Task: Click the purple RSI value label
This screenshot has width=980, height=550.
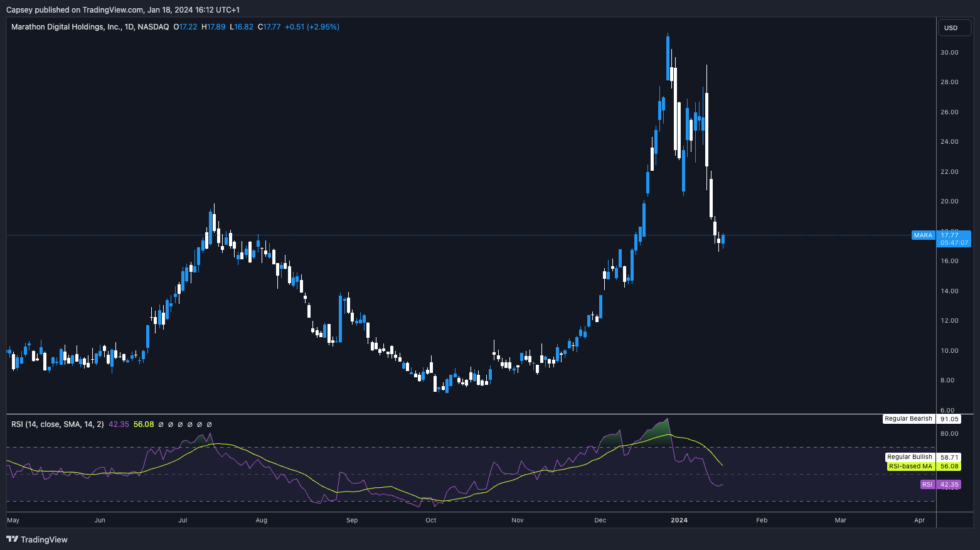Action: [927, 485]
